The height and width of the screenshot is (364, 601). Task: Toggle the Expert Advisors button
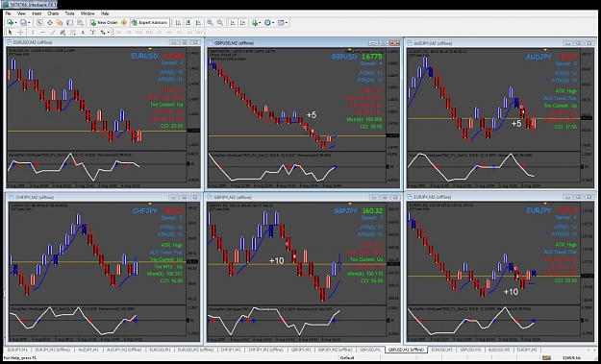(x=149, y=23)
